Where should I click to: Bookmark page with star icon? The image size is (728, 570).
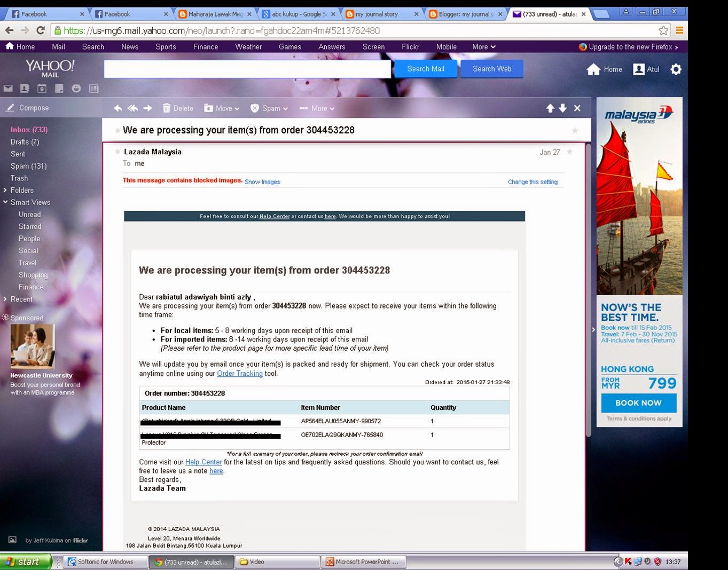point(663,30)
